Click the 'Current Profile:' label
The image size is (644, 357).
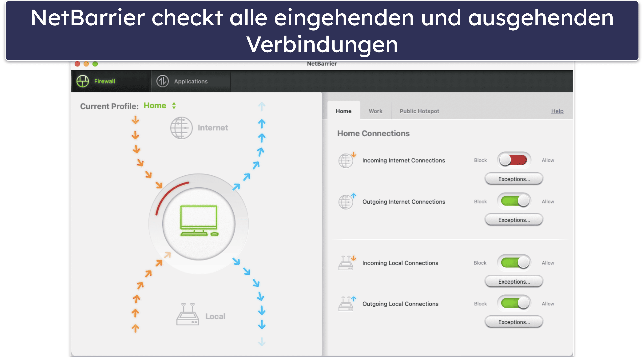(x=109, y=106)
